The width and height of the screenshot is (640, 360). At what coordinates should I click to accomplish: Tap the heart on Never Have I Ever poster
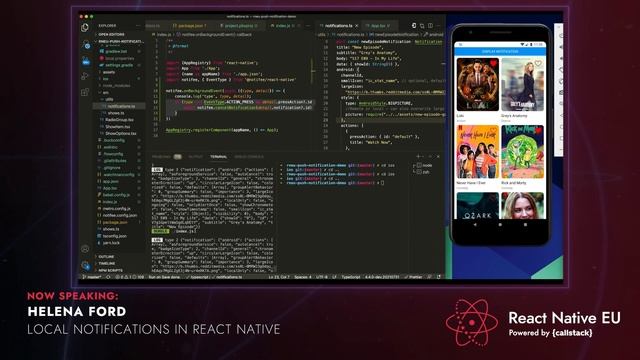(x=493, y=131)
